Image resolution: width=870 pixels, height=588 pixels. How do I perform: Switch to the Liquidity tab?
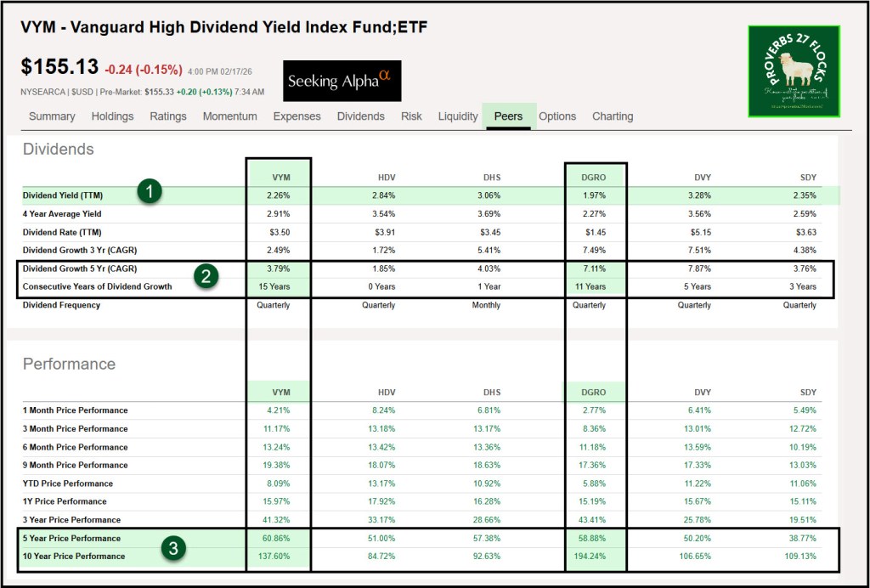458,116
